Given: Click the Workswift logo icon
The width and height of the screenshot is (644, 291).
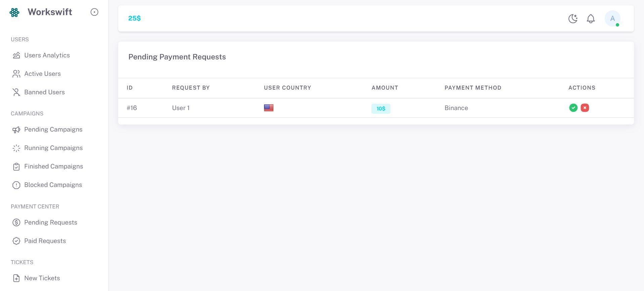Looking at the screenshot, I should (x=14, y=12).
